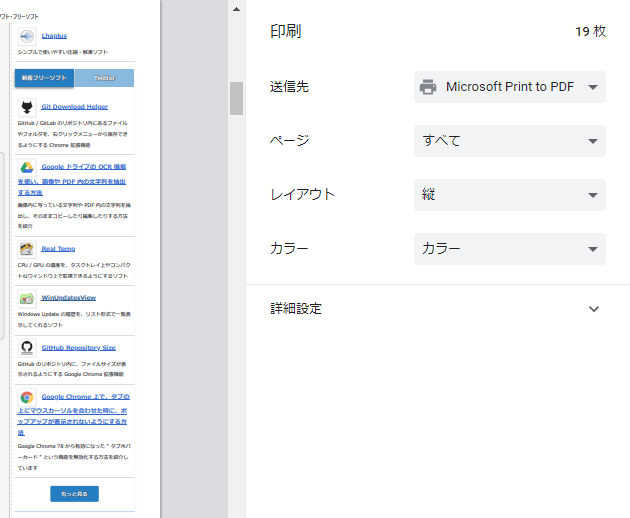Click the arrow in the カラー dropdown
This screenshot has height=518, width=630.
click(x=593, y=249)
